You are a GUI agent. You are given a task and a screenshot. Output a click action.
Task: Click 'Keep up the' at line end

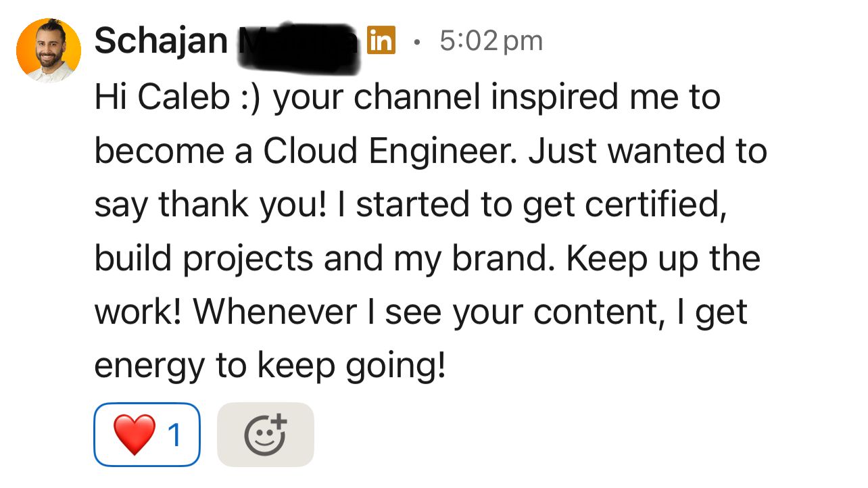(663, 258)
